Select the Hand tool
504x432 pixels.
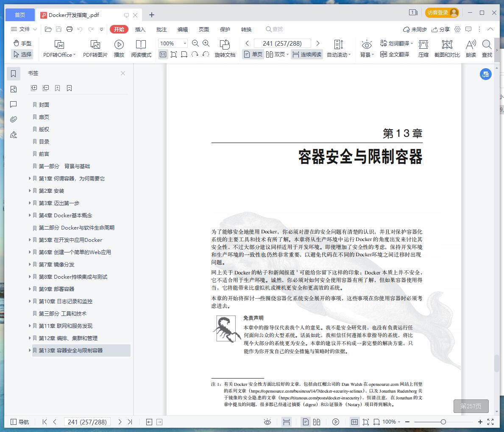pyautogui.click(x=22, y=43)
